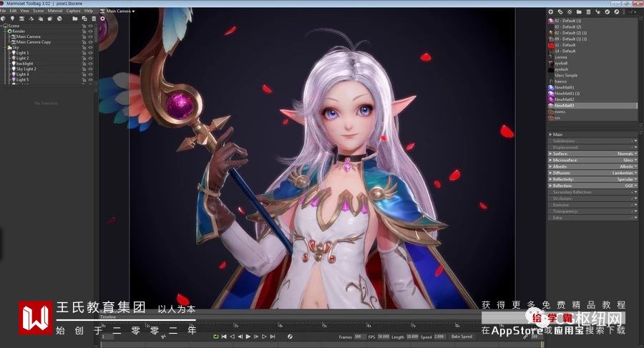The height and width of the screenshot is (348, 644).
Task: Create a new material with the plus circle icon
Action: tap(551, 12)
